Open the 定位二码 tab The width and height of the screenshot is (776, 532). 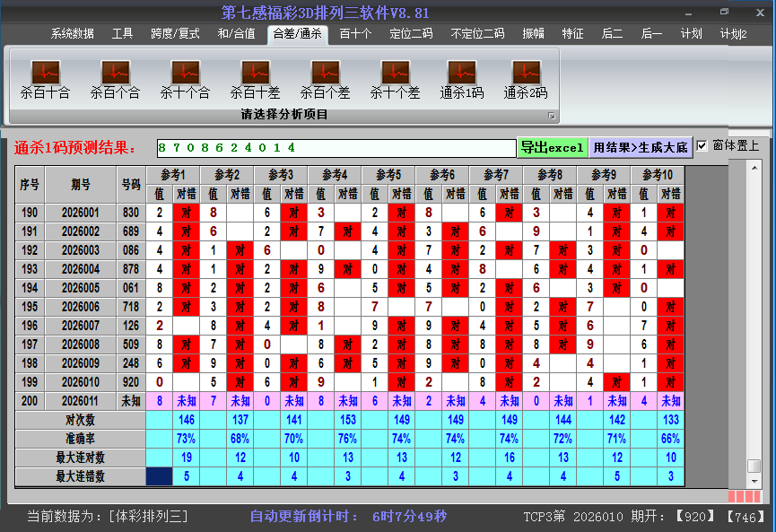411,34
